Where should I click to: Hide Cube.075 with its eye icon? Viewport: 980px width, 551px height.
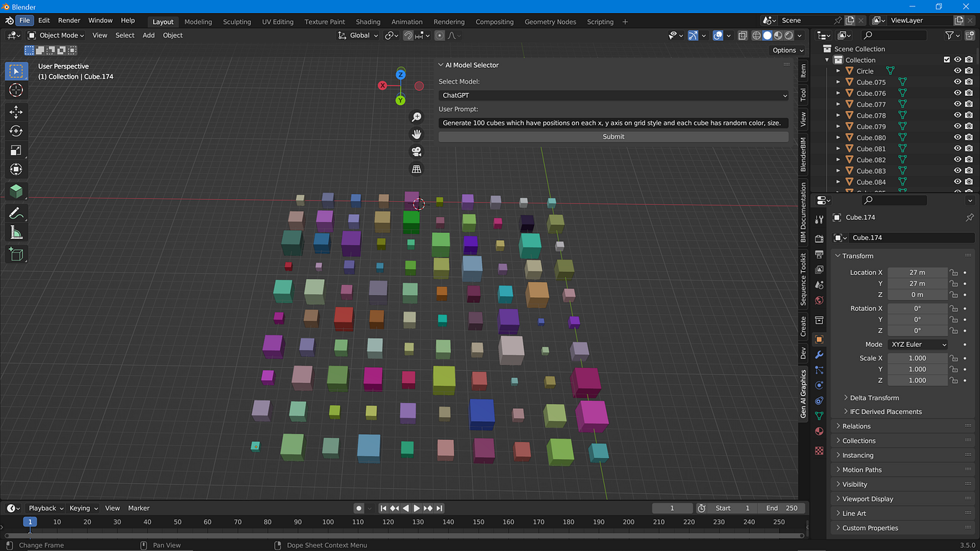click(x=958, y=82)
